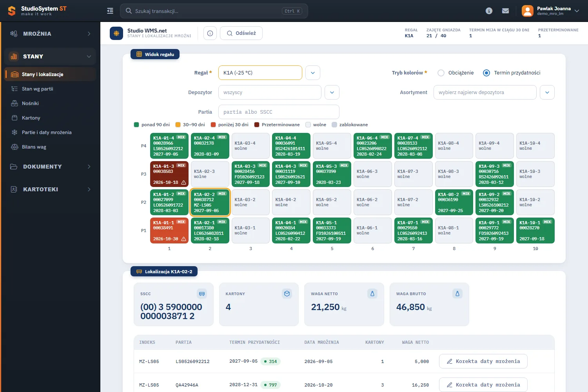Expand the Asortyment dropdown arrow

pos(547,93)
